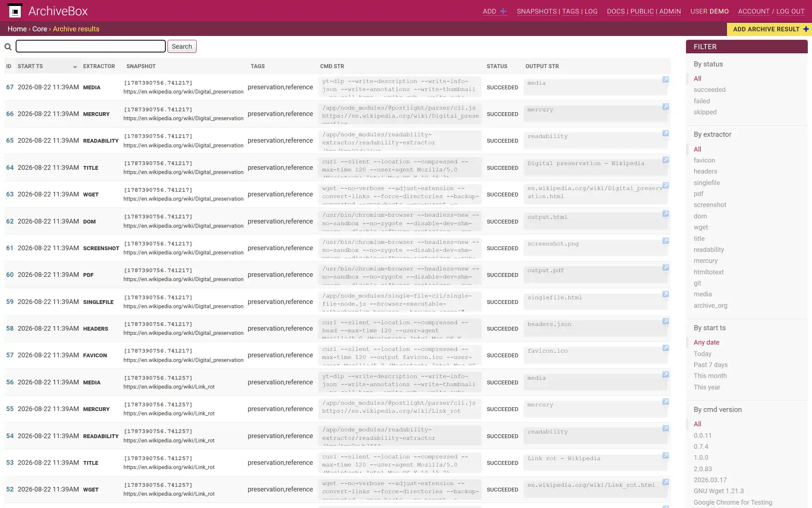Sort by ID column header
The height and width of the screenshot is (508, 812).
[8, 66]
